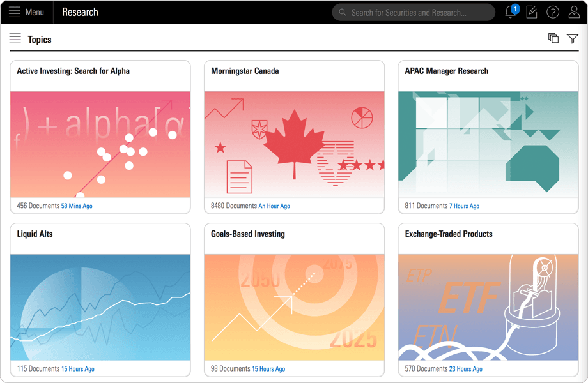The height and width of the screenshot is (383, 588).
Task: Click the 8480 Documents count label
Action: [233, 206]
